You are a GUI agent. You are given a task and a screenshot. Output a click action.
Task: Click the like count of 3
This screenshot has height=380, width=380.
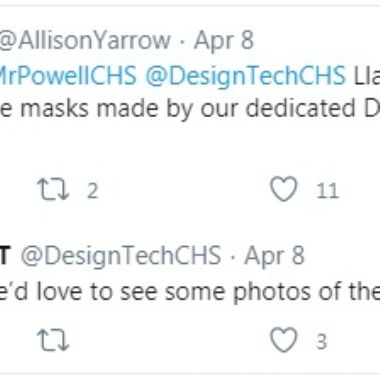click(321, 342)
